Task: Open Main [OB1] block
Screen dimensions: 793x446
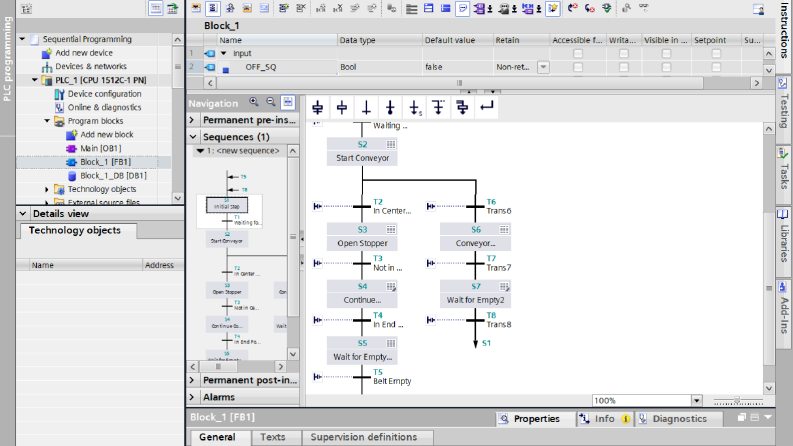Action: (x=101, y=148)
